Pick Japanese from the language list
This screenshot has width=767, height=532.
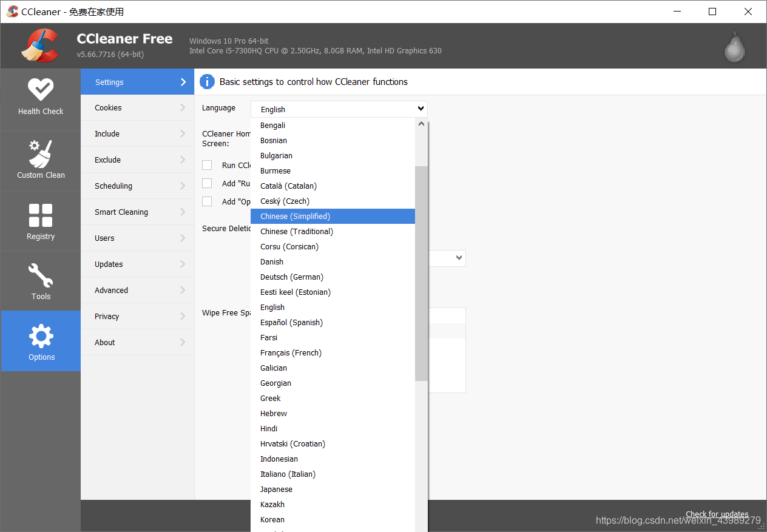pyautogui.click(x=333, y=490)
